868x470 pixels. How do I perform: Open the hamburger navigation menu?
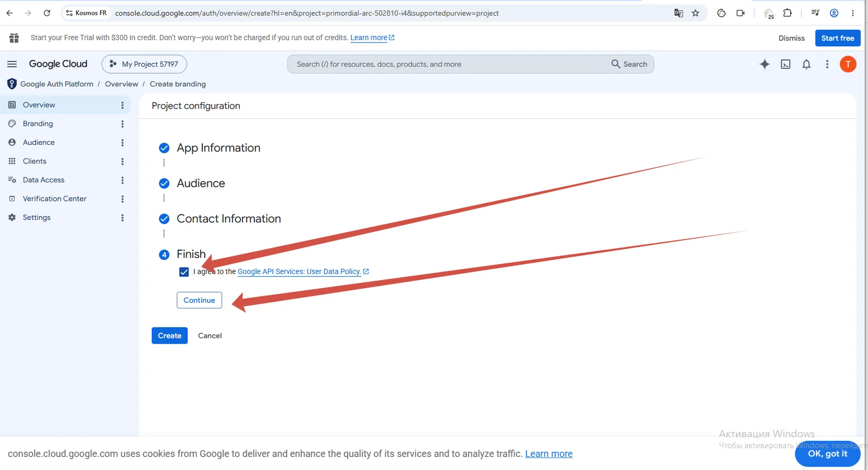(x=12, y=64)
